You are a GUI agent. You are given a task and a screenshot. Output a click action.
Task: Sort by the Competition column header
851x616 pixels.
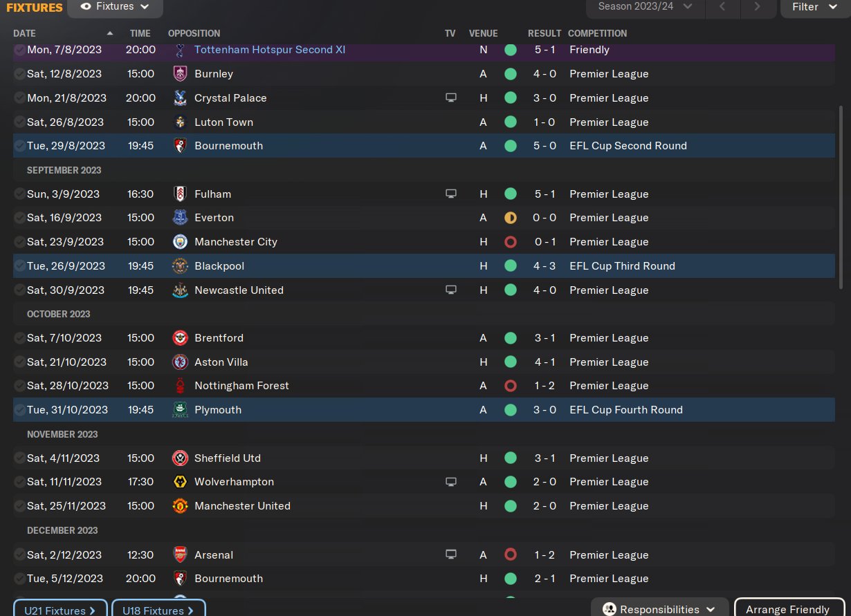597,33
